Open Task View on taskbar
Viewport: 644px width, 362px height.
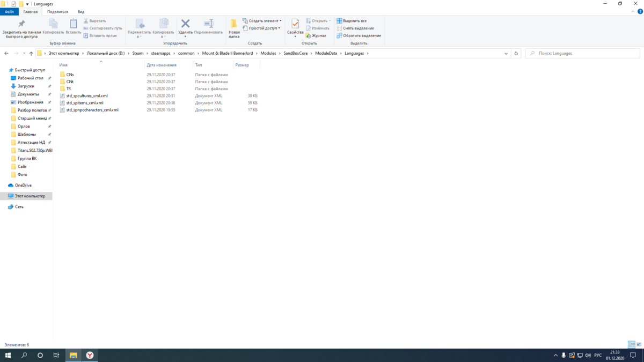[56, 355]
